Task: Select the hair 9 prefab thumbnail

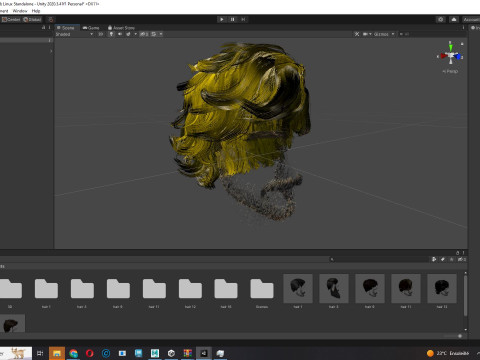Action: pos(370,289)
